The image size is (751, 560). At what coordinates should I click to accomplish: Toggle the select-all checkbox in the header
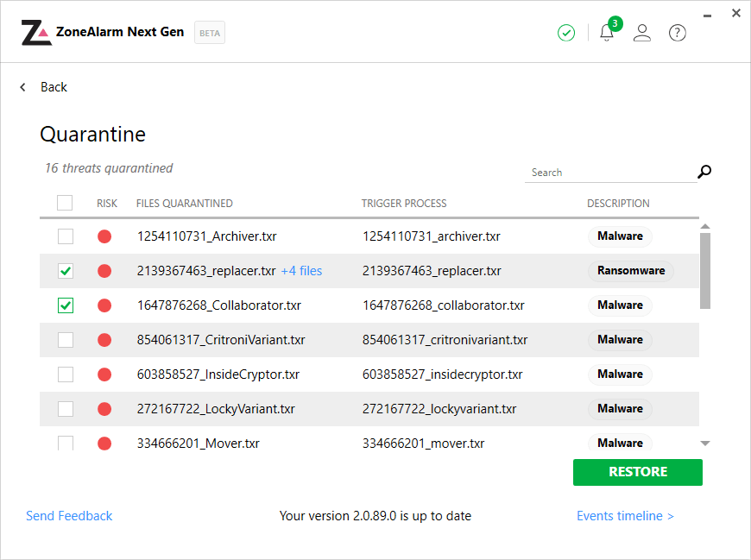(65, 202)
